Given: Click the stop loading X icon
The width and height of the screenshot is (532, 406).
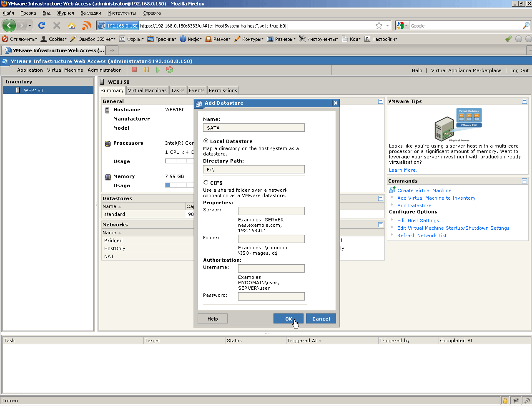Looking at the screenshot, I should point(57,25).
